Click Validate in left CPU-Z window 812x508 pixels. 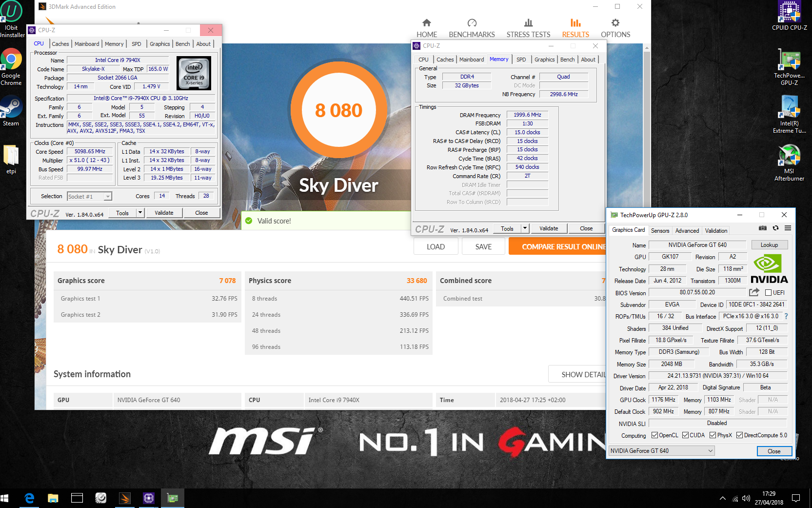point(164,213)
